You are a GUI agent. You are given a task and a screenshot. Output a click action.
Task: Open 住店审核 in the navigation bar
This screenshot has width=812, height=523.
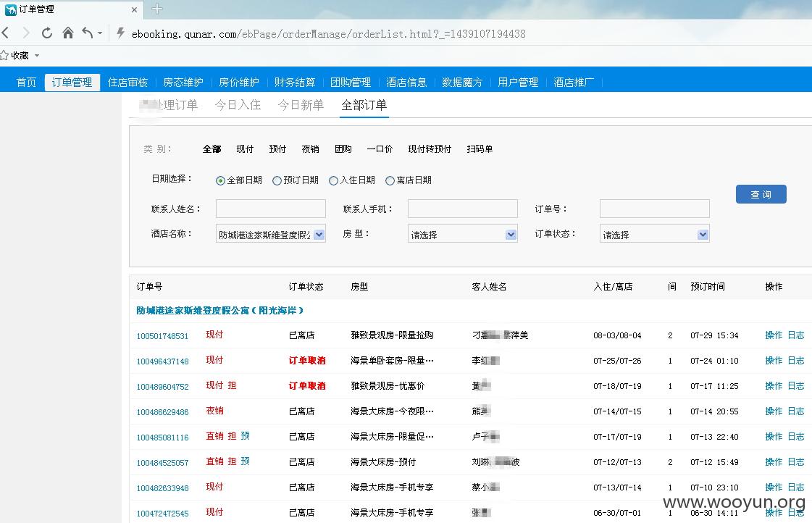(x=127, y=83)
